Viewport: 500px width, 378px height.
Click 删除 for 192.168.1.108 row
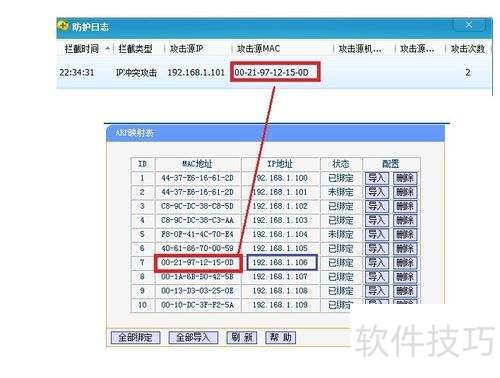(405, 291)
